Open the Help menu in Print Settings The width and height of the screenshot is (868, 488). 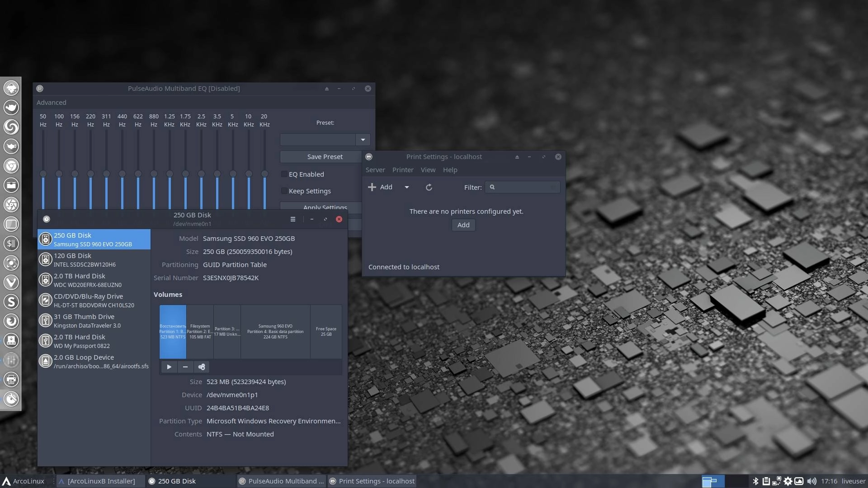point(450,170)
